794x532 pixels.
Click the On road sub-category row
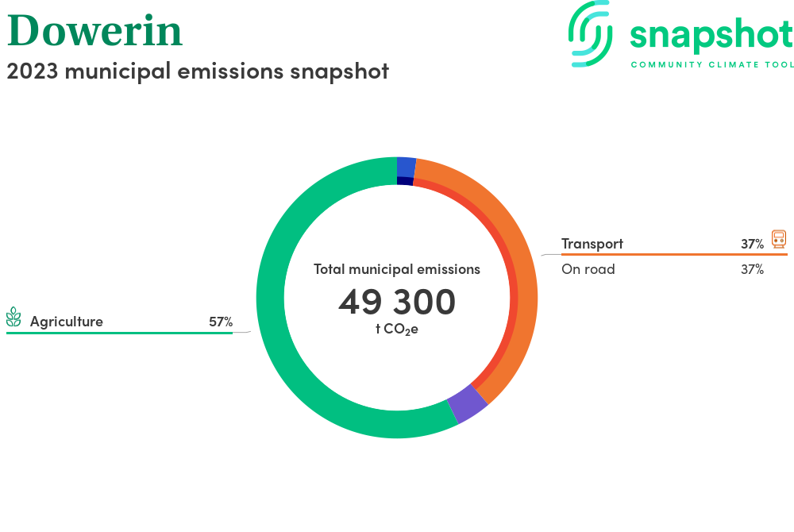point(588,269)
